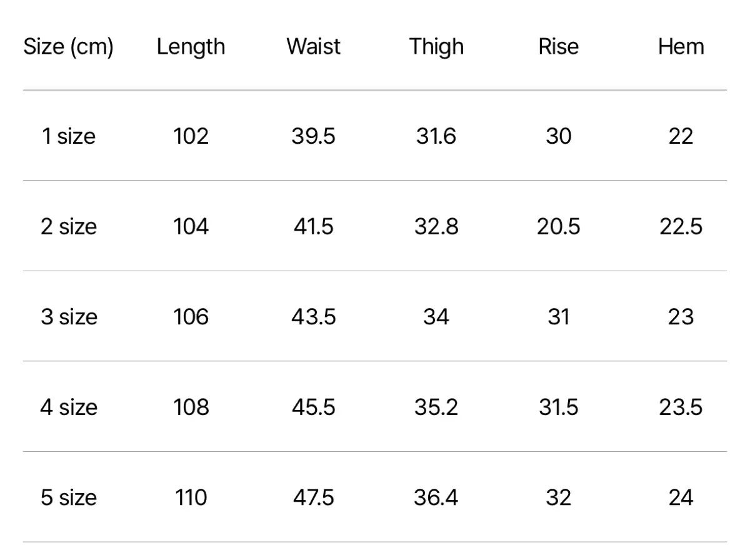Image resolution: width=750 pixels, height=560 pixels.
Task: Click the Hem value 23.5
Action: point(681,407)
